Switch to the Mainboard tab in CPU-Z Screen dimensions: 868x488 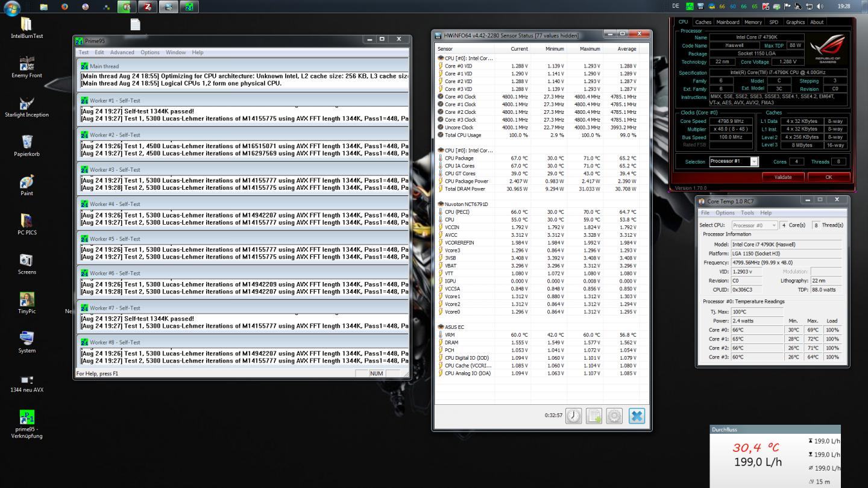(728, 22)
